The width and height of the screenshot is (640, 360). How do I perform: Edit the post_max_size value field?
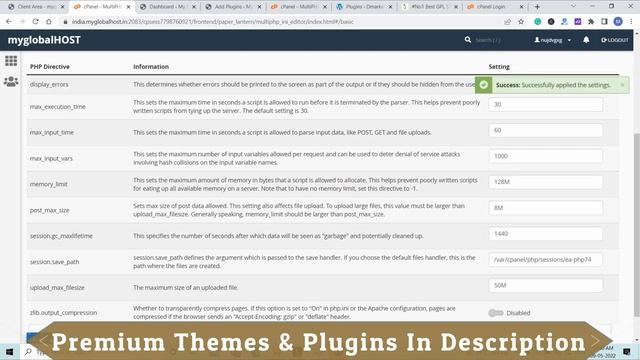(546, 208)
